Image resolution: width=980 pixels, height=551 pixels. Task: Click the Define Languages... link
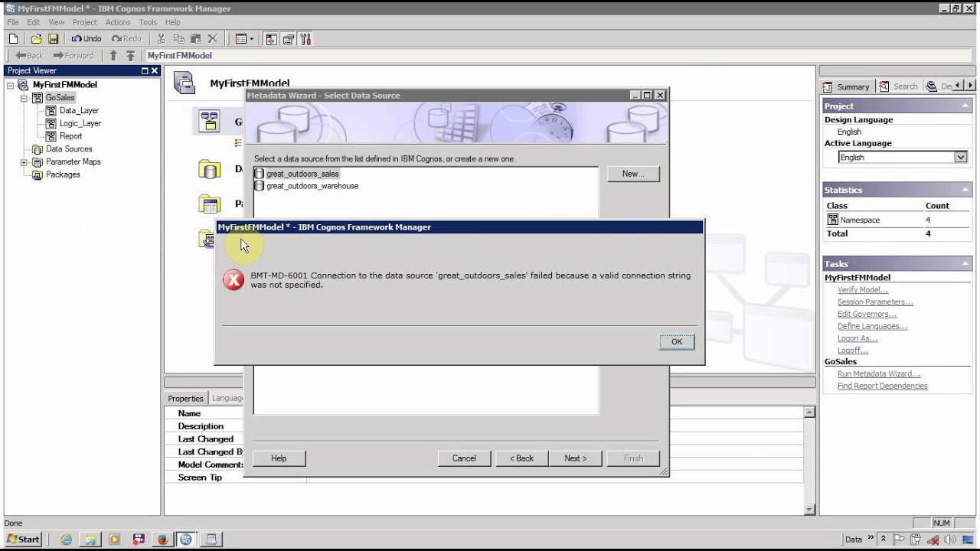[873, 327]
